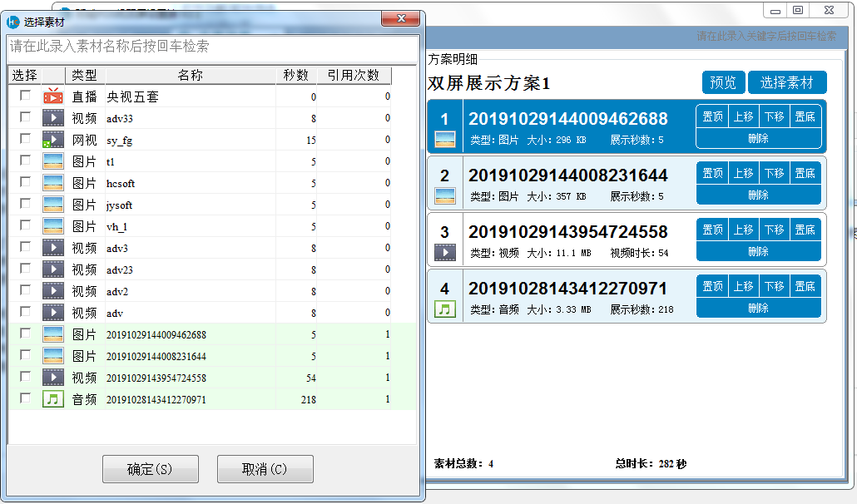
Task: Check the box for 央视五套 live row
Action: [x=25, y=96]
